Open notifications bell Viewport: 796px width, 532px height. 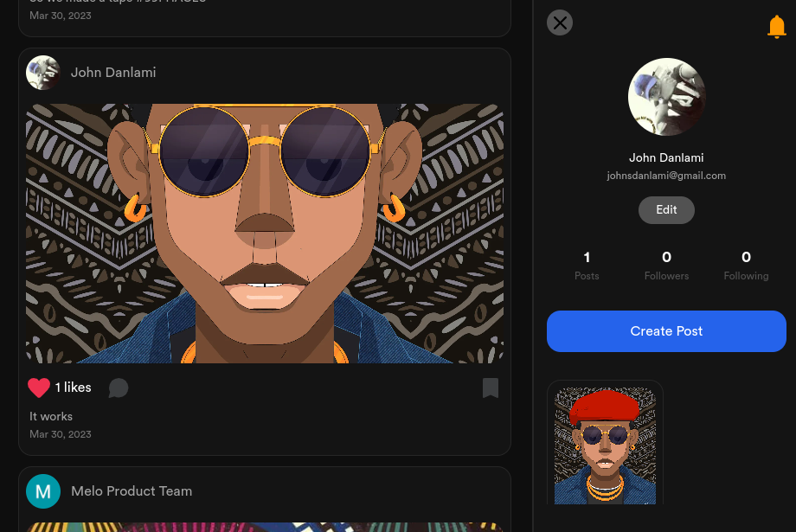[776, 28]
